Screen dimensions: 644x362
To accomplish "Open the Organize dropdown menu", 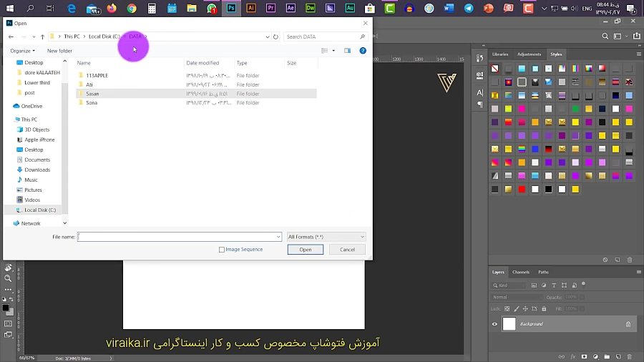I will click(23, 51).
